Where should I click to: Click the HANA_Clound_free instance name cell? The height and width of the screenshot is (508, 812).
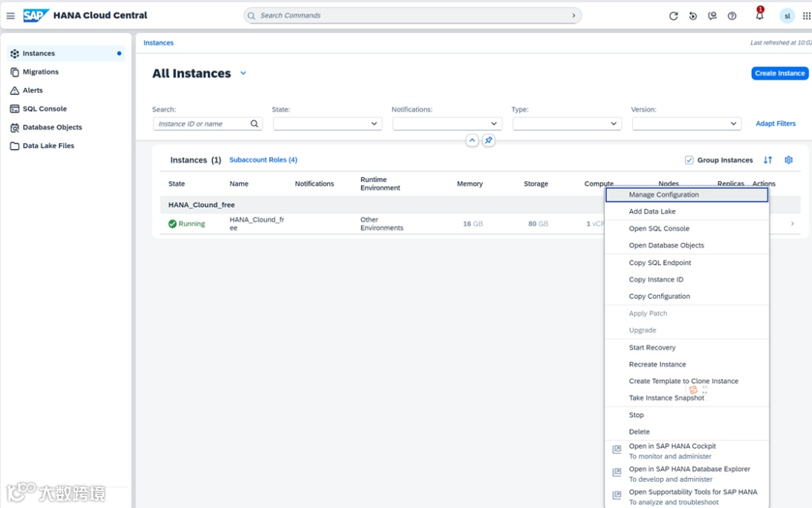pyautogui.click(x=257, y=224)
